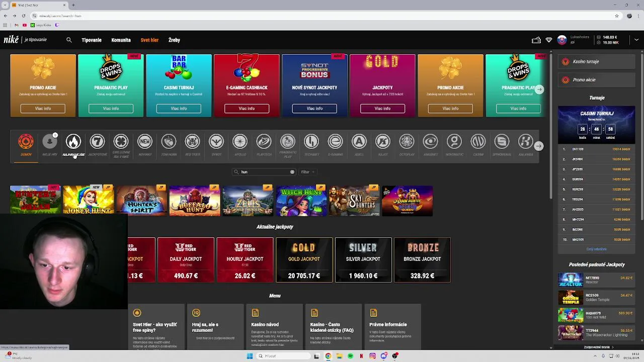Filter games by Novomatic provider
Viewport: 644px width, 362px height.
point(454,145)
